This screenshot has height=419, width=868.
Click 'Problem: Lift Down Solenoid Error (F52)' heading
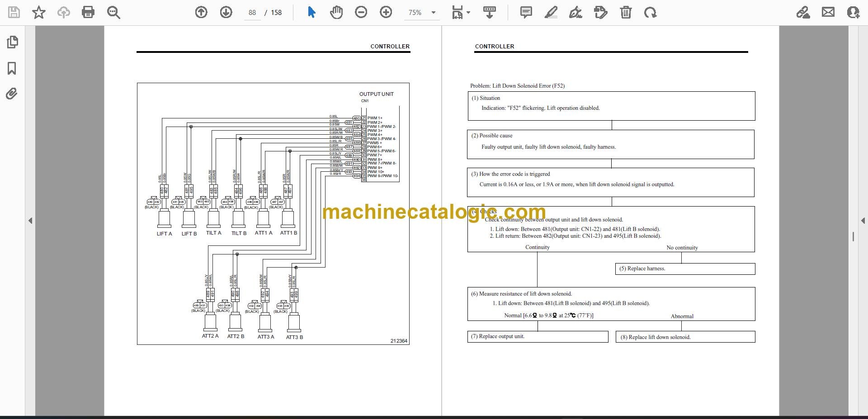(x=517, y=86)
